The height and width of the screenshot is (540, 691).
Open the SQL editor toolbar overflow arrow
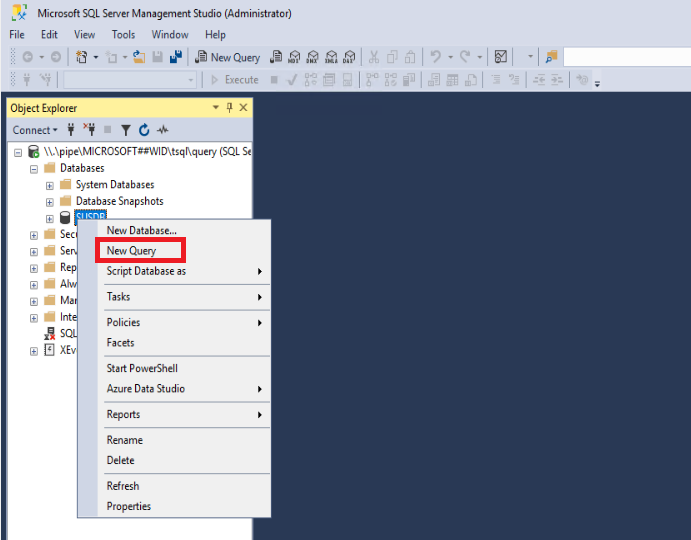coord(597,83)
